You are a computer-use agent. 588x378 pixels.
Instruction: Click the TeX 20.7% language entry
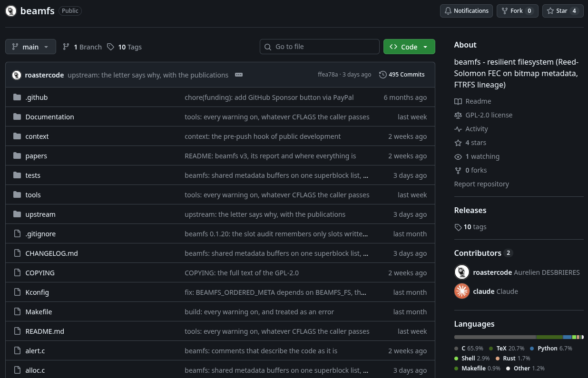506,349
